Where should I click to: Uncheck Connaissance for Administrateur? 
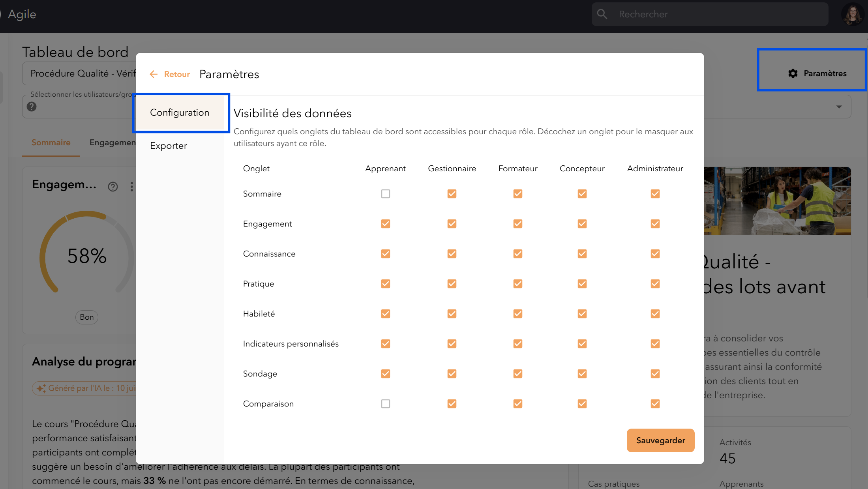pos(655,254)
